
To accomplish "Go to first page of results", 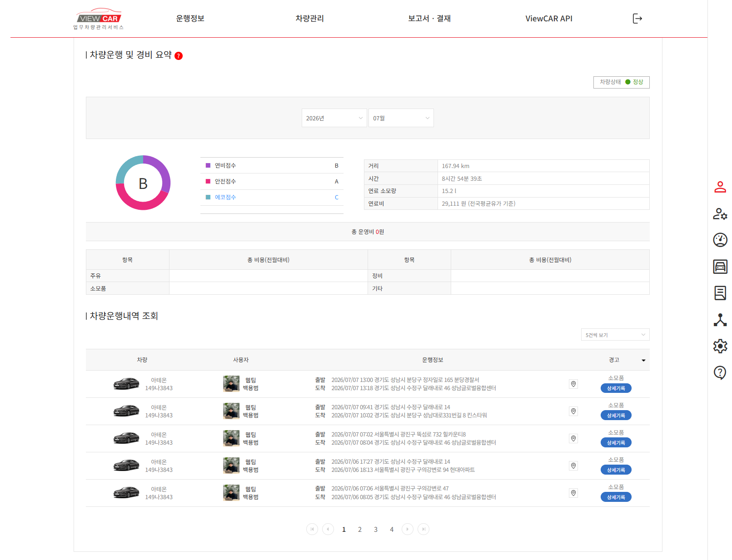I will [x=312, y=529].
